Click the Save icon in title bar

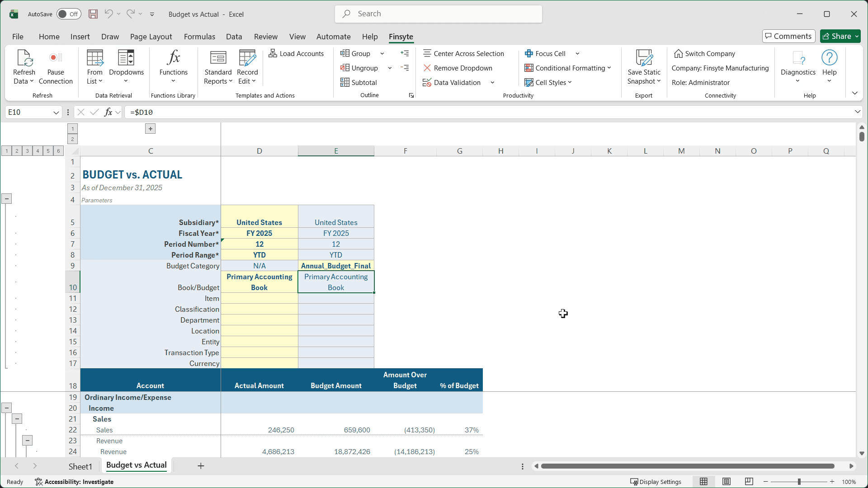[93, 14]
